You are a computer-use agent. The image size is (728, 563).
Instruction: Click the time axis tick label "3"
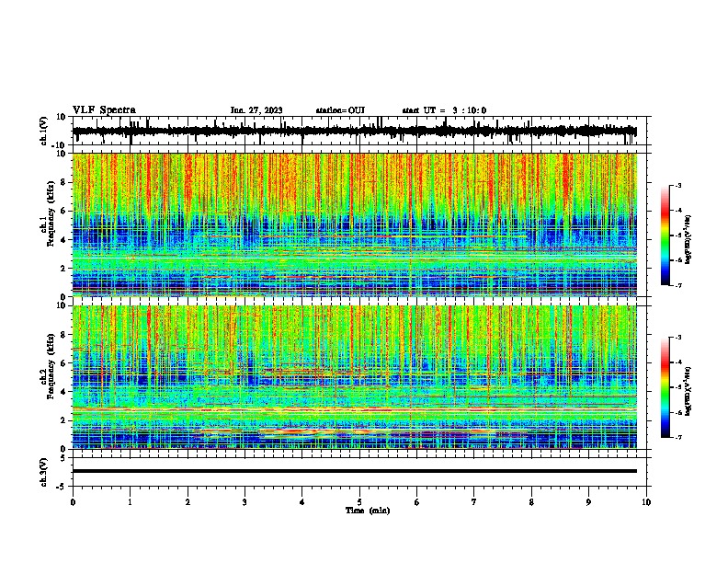point(245,502)
